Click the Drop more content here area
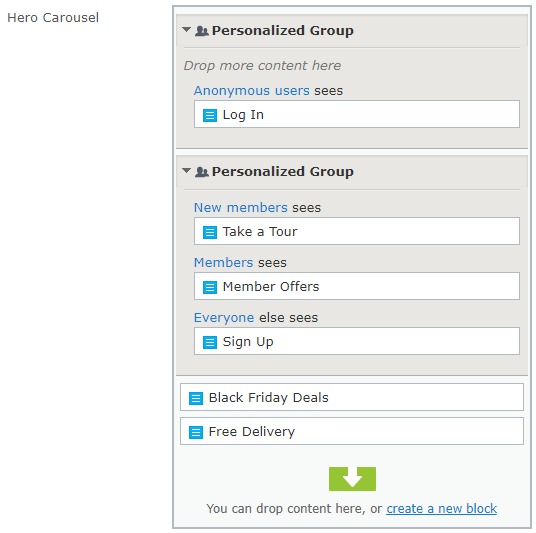Screen dimensions: 536x533 point(263,66)
